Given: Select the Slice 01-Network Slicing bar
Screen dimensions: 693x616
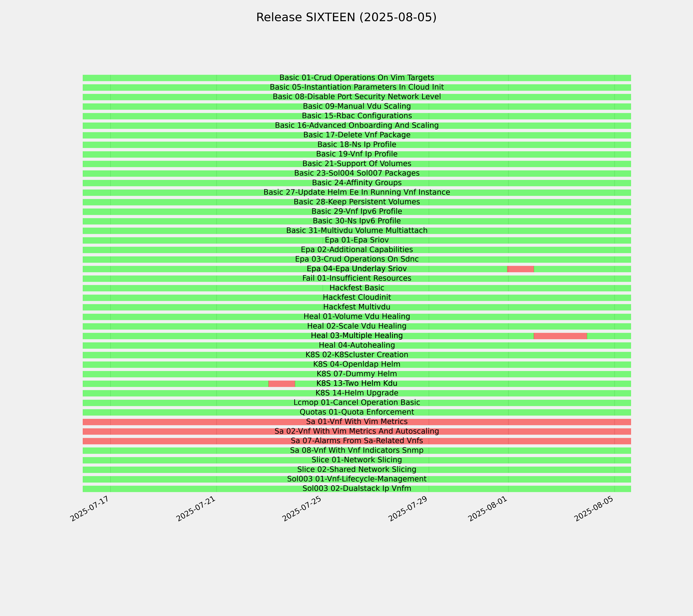Looking at the screenshot, I should [357, 460].
